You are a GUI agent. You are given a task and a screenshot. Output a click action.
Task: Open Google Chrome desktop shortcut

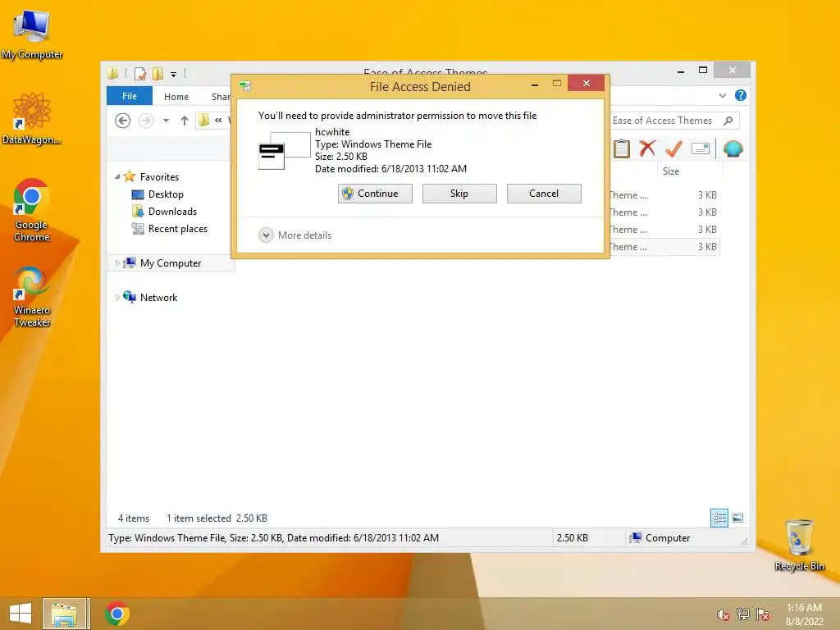[x=32, y=210]
